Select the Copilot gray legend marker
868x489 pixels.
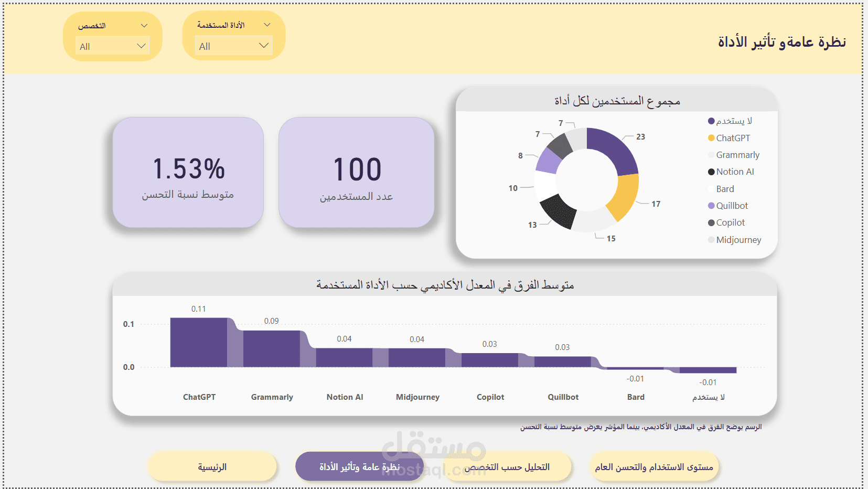711,222
